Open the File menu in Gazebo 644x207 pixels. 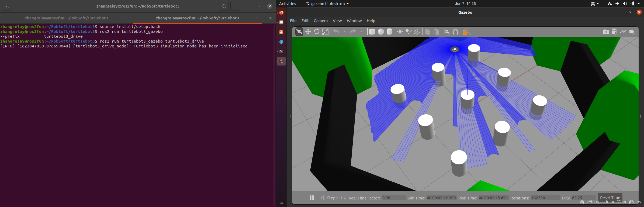293,21
